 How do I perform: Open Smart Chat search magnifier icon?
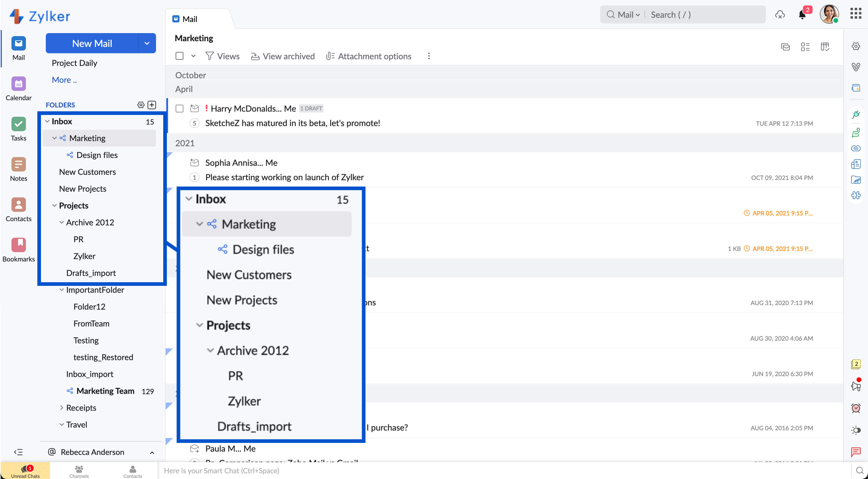pos(860,471)
